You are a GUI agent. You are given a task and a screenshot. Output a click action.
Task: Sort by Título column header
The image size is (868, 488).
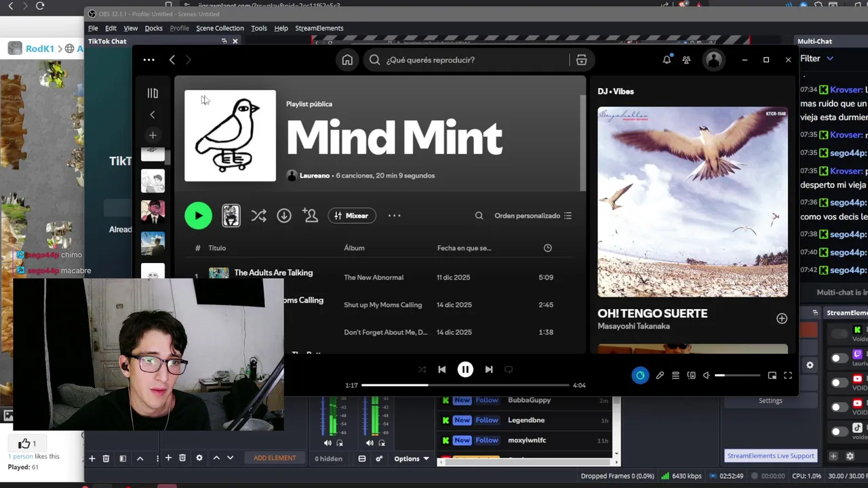pyautogui.click(x=217, y=248)
